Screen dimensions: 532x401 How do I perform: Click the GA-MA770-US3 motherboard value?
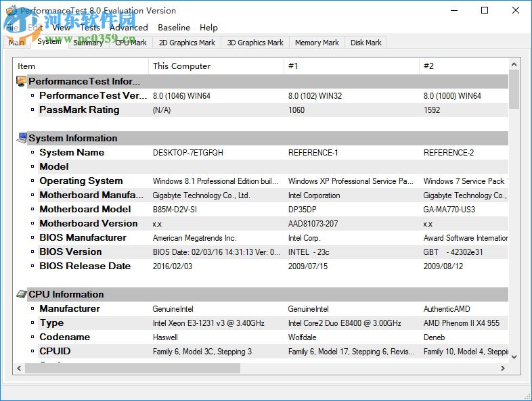(449, 210)
